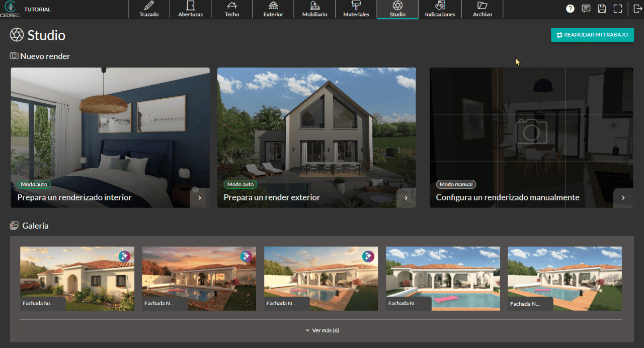Image resolution: width=644 pixels, height=348 pixels.
Task: Click arrow on Prepara un renderizado interior card
Action: [x=200, y=198]
